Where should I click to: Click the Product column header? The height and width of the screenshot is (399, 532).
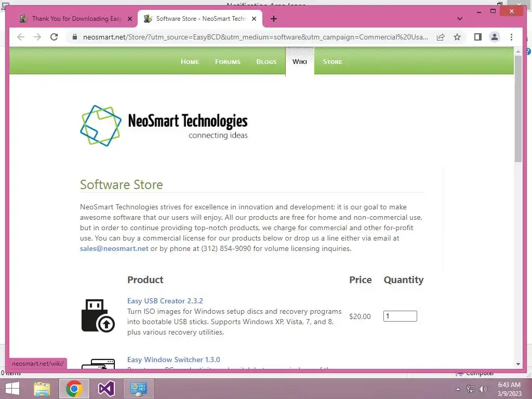145,280
